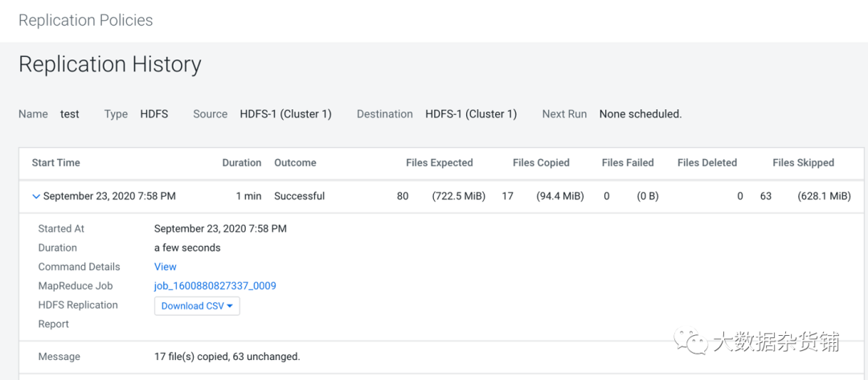Image resolution: width=868 pixels, height=380 pixels.
Task: Click the Files Expected column header
Action: point(440,162)
